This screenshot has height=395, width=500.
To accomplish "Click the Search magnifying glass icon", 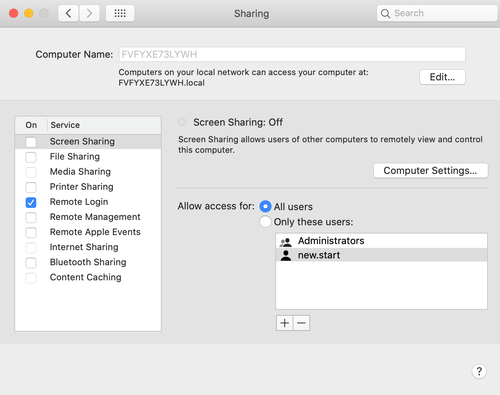I will tap(385, 13).
